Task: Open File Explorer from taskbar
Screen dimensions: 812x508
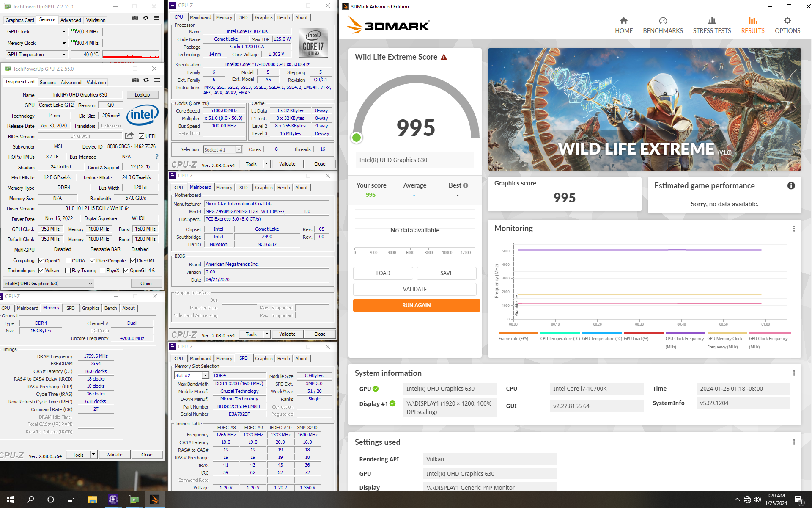Action: pos(92,500)
